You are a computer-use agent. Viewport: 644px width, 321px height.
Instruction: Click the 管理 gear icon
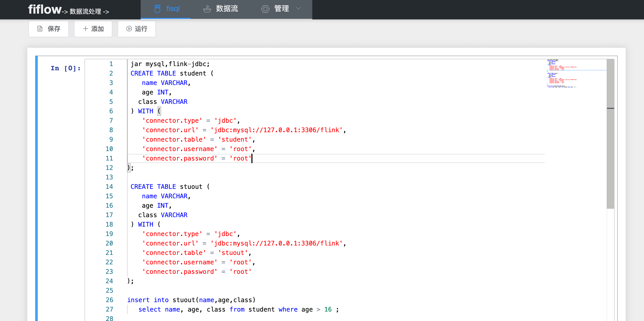point(265,9)
